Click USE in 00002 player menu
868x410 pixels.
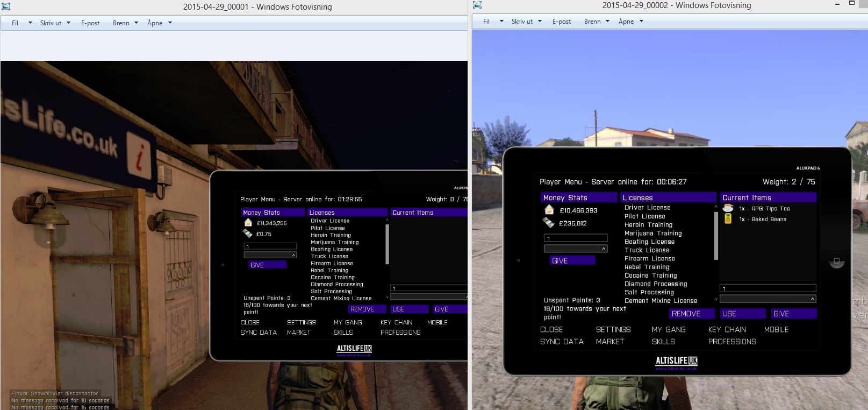pyautogui.click(x=743, y=314)
